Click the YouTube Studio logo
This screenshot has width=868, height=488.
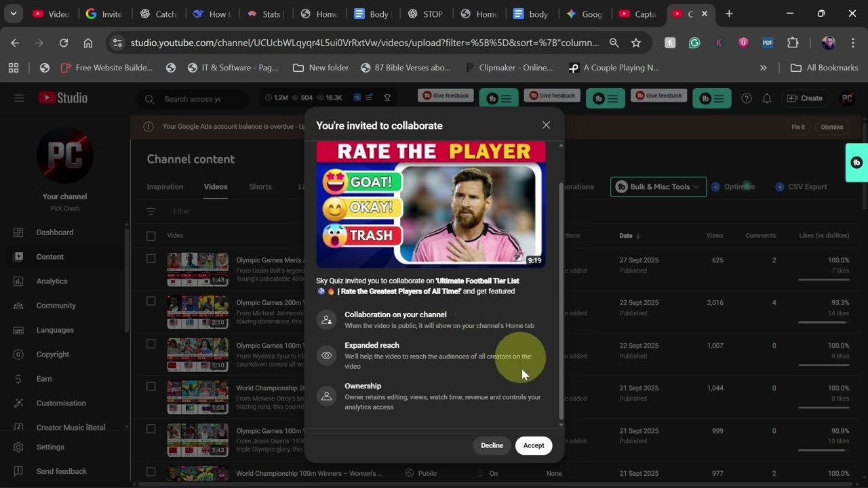(x=63, y=98)
